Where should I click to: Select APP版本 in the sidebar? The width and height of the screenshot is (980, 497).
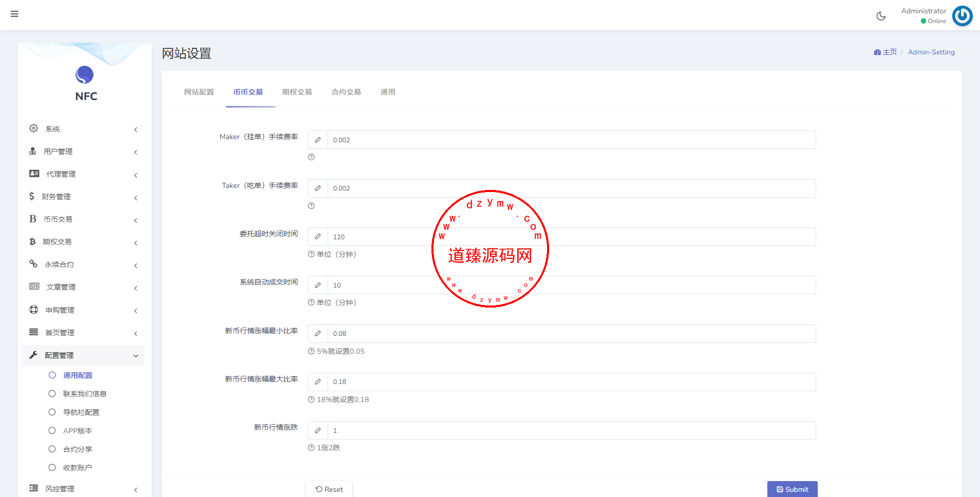pyautogui.click(x=78, y=431)
